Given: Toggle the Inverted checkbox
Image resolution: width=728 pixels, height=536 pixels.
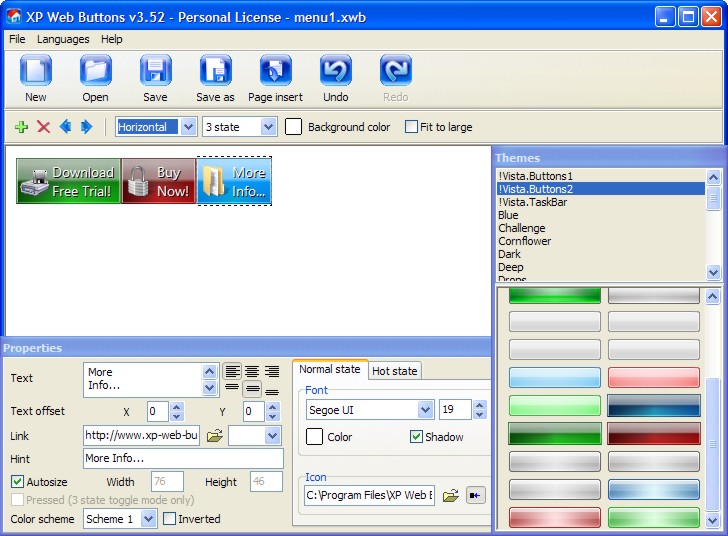Looking at the screenshot, I should 169,519.
